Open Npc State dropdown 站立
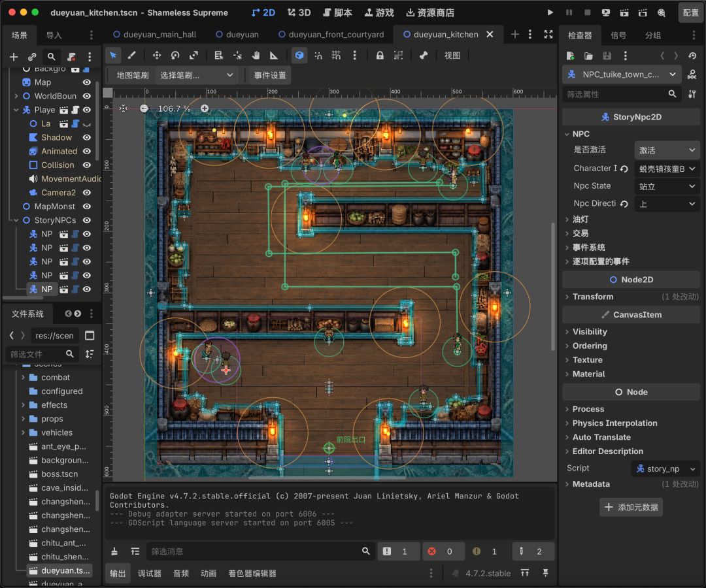The width and height of the screenshot is (706, 588). [x=667, y=186]
